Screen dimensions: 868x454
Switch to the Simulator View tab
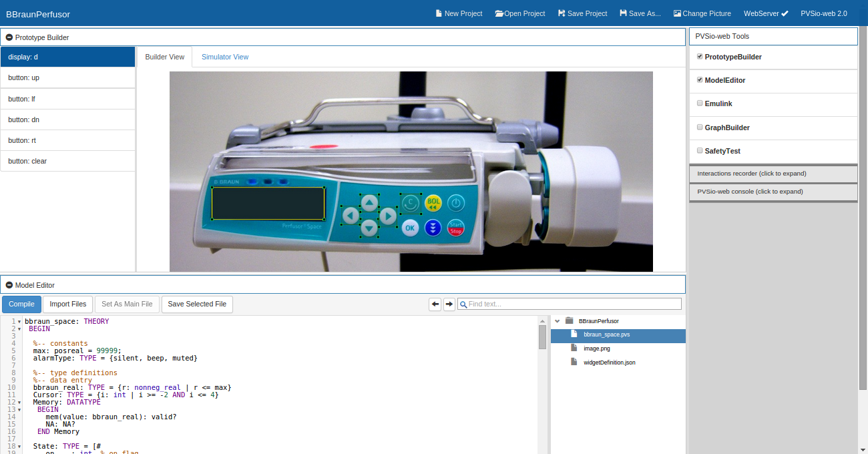tap(225, 57)
